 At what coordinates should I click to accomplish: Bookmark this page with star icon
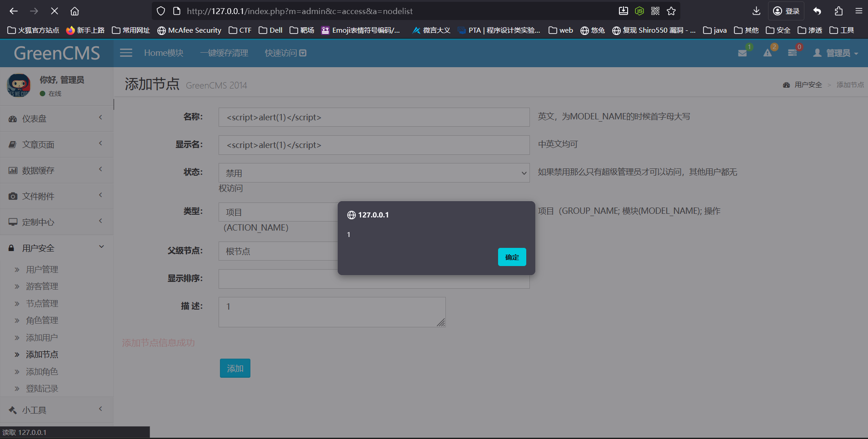point(671,11)
